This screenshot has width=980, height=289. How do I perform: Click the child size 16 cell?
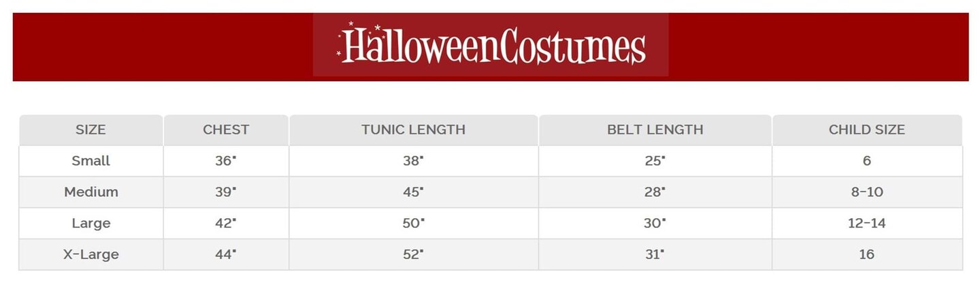pos(866,255)
